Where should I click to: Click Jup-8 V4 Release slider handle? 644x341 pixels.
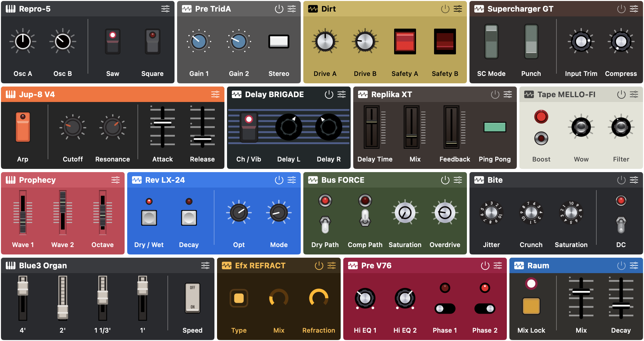coord(203,139)
